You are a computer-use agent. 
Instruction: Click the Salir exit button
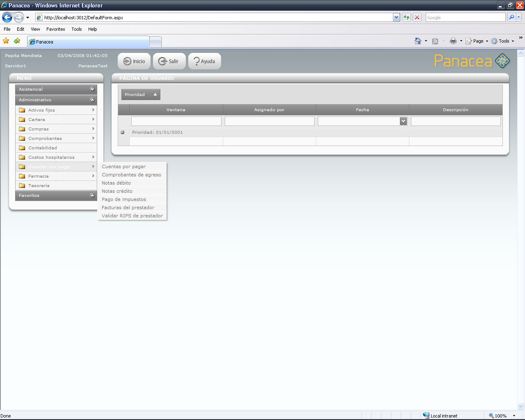[169, 62]
